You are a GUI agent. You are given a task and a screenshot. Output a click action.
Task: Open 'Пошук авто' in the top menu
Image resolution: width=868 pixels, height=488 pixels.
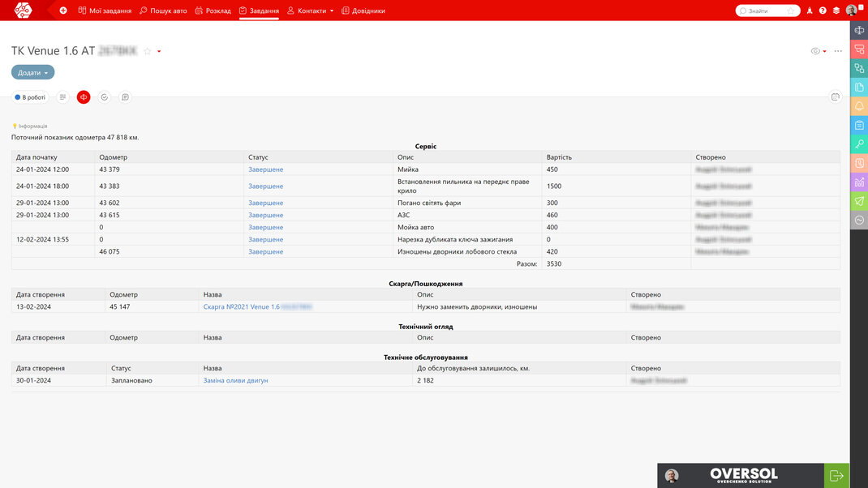[163, 11]
